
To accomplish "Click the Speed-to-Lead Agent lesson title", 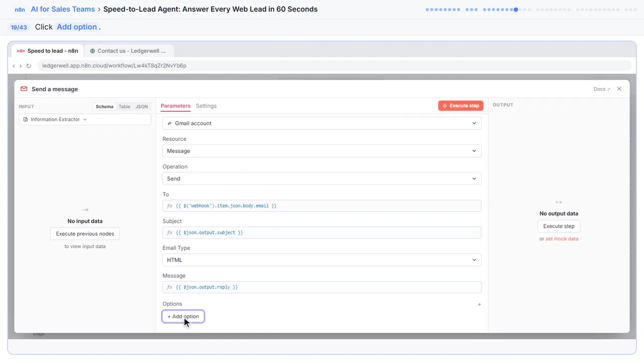I will pyautogui.click(x=210, y=9).
